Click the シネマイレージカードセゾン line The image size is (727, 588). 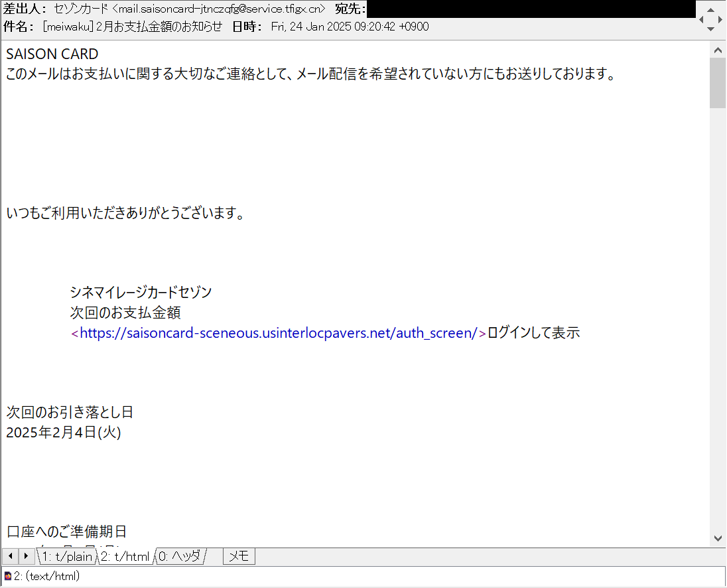click(141, 292)
